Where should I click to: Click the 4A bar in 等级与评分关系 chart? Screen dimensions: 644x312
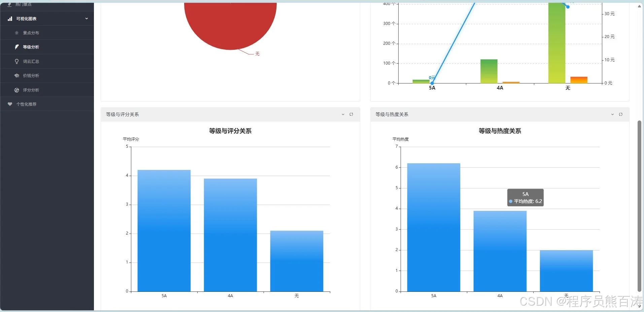tap(230, 235)
